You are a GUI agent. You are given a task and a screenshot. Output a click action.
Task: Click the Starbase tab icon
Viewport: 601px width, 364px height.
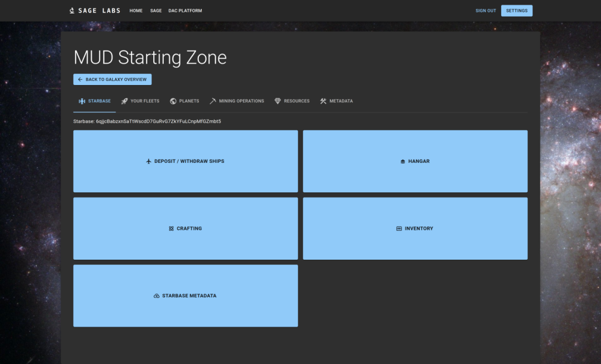pos(82,101)
